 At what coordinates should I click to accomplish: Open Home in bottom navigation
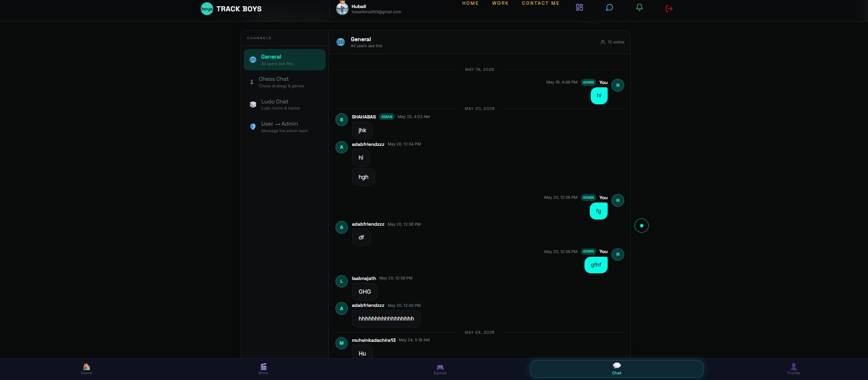tap(86, 369)
